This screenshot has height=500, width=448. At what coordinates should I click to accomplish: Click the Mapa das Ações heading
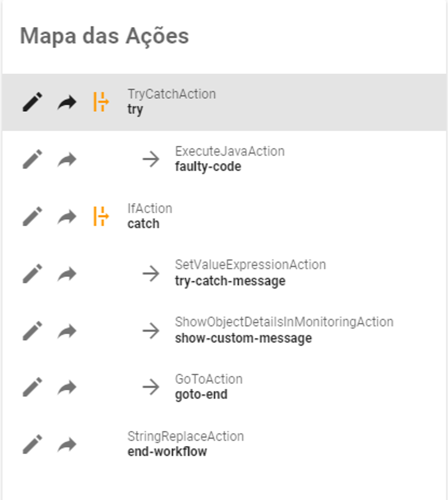[104, 37]
